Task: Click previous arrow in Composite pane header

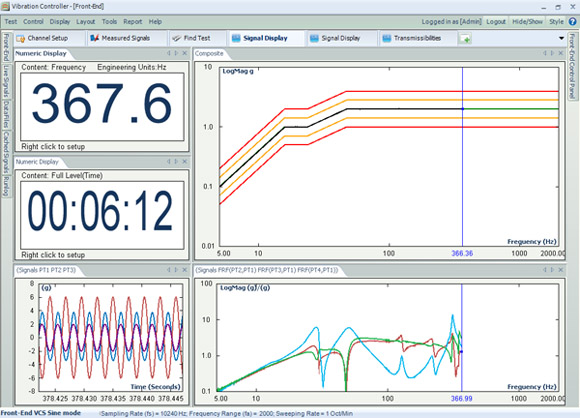Action: click(x=545, y=53)
